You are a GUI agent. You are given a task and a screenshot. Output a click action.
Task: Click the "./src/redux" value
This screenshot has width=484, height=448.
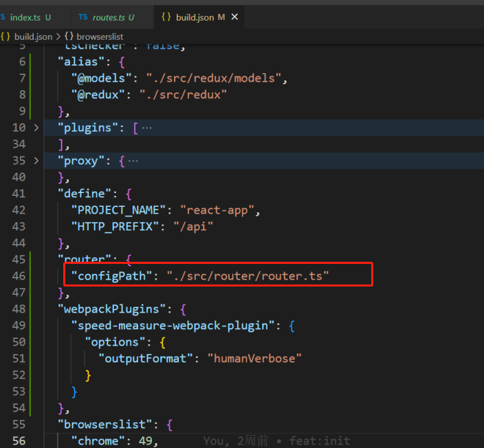183,95
